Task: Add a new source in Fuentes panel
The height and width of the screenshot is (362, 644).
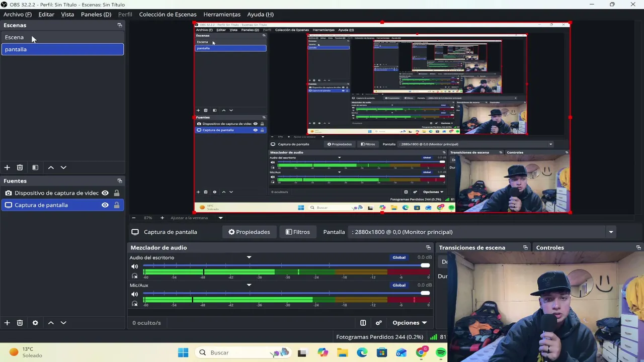Action: click(7, 323)
